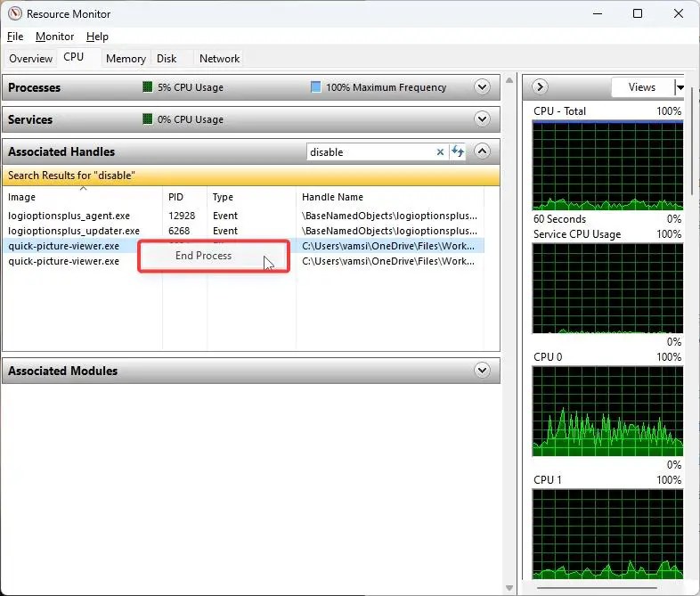Open the Help menu
700x596 pixels.
click(x=97, y=37)
